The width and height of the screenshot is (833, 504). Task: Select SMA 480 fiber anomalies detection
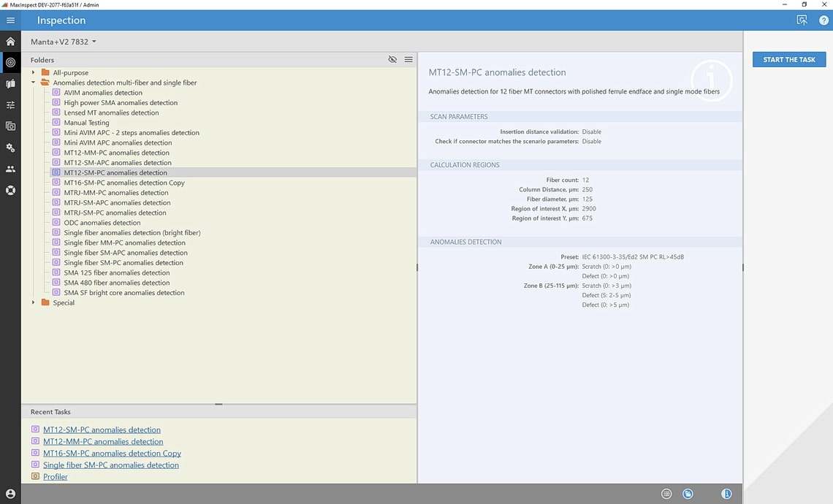coord(116,283)
